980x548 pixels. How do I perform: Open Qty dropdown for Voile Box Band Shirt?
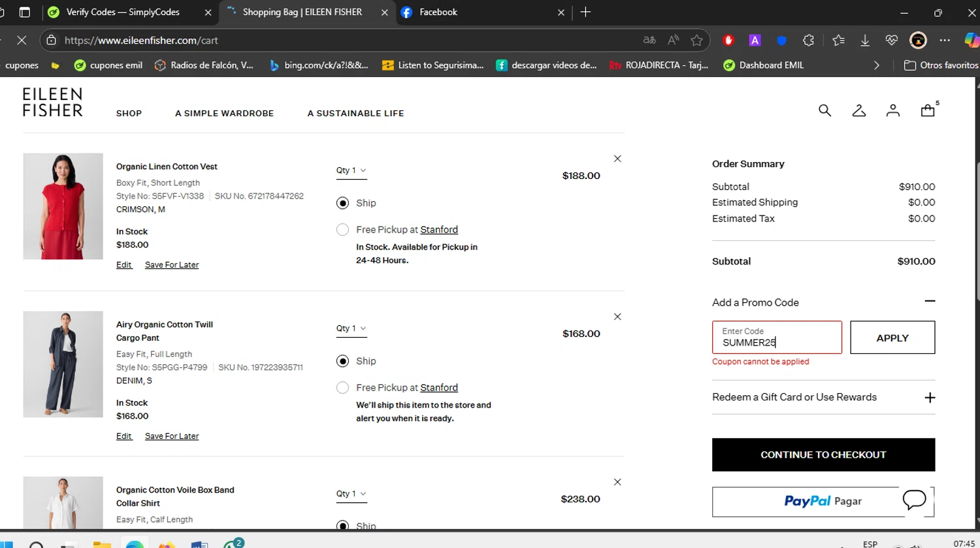351,494
